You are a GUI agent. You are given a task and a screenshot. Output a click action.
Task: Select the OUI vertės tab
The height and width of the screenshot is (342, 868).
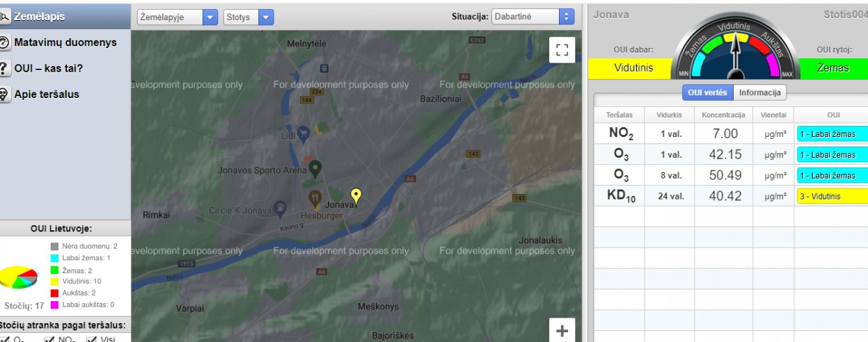point(707,92)
